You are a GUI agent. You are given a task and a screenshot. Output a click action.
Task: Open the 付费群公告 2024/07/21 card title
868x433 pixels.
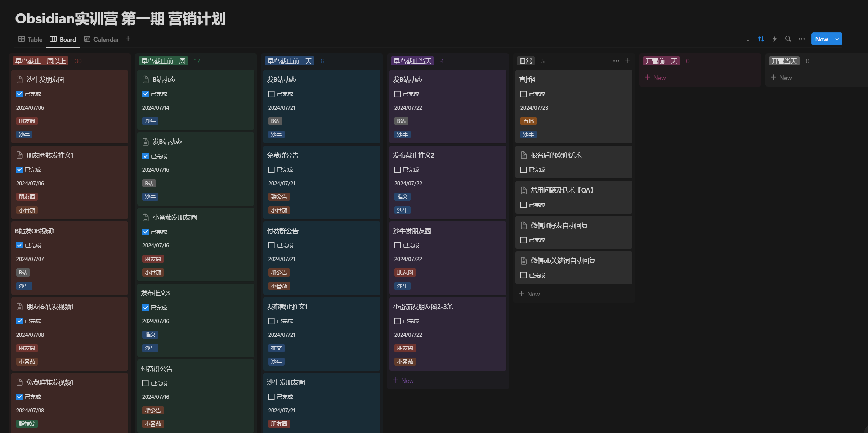point(283,231)
